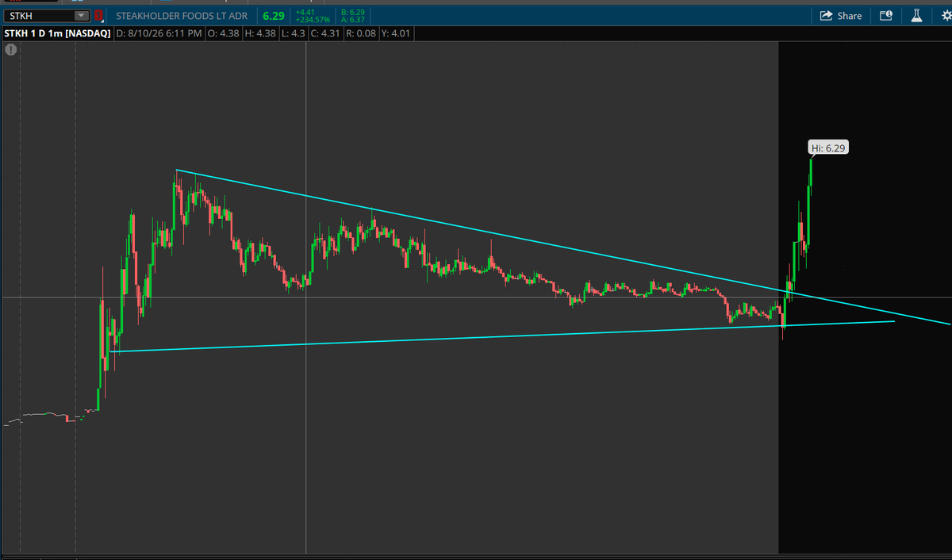Screen dimensions: 952x560
Task: Click the last price 6.29
Action: [274, 16]
